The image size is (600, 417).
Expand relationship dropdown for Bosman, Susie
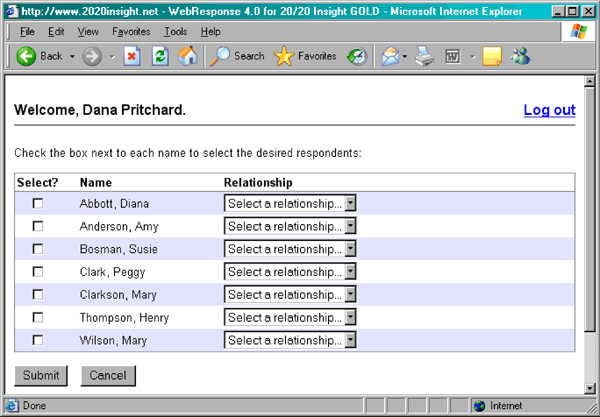click(x=290, y=249)
